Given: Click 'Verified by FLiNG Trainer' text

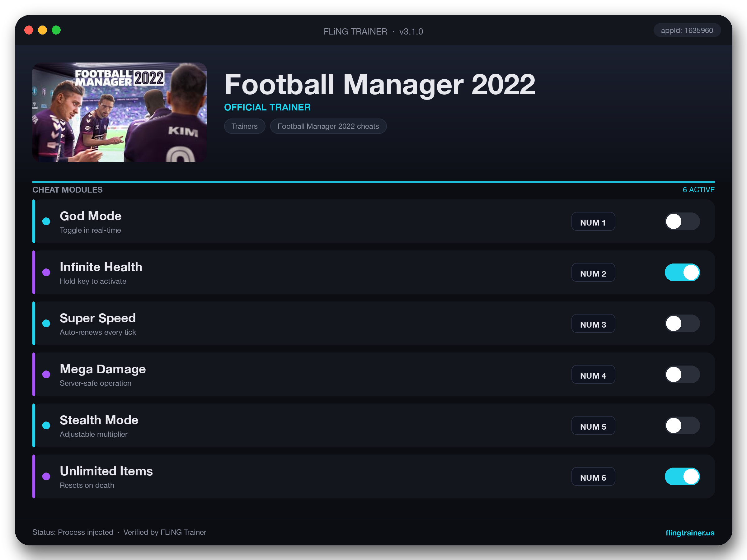Looking at the screenshot, I should click(165, 532).
